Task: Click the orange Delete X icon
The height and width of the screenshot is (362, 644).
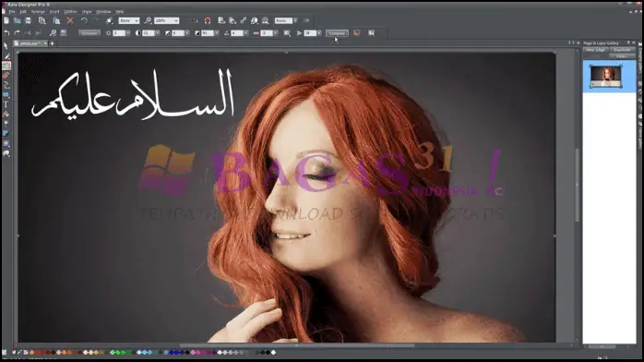Action: pos(70,20)
